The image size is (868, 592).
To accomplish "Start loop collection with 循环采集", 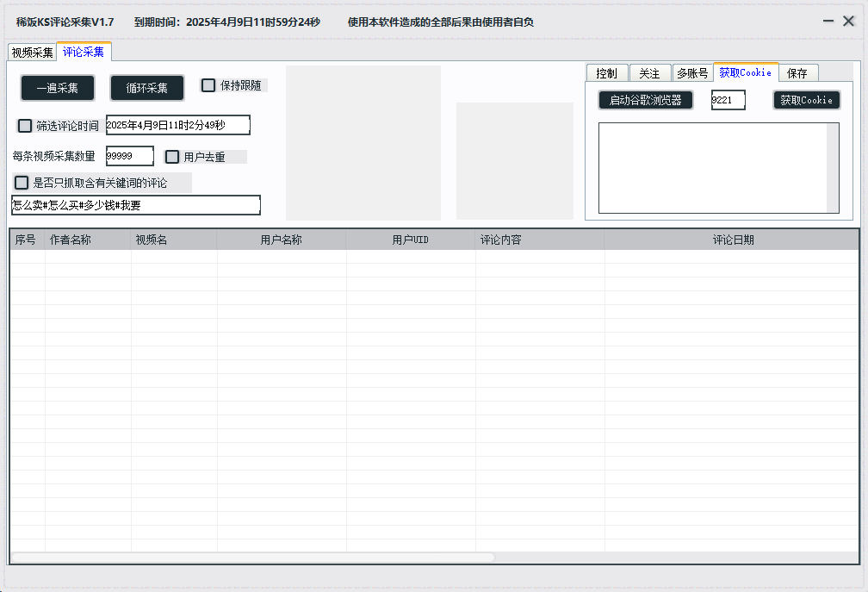I will point(147,88).
